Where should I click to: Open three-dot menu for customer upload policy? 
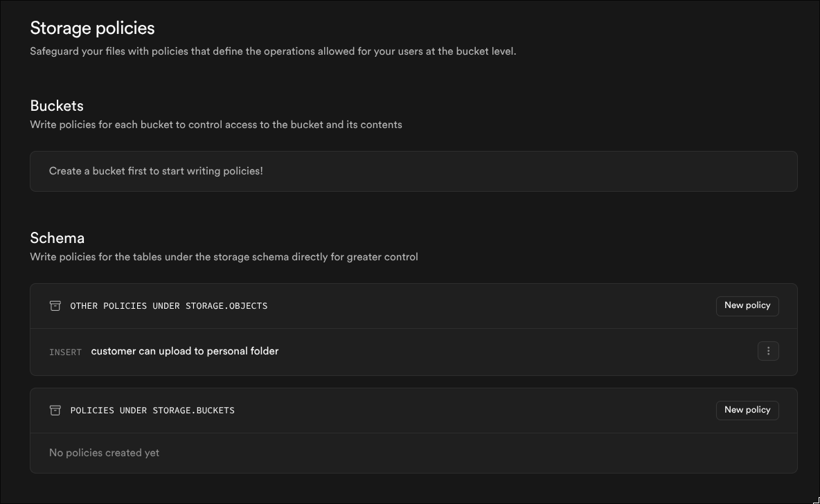(x=768, y=351)
